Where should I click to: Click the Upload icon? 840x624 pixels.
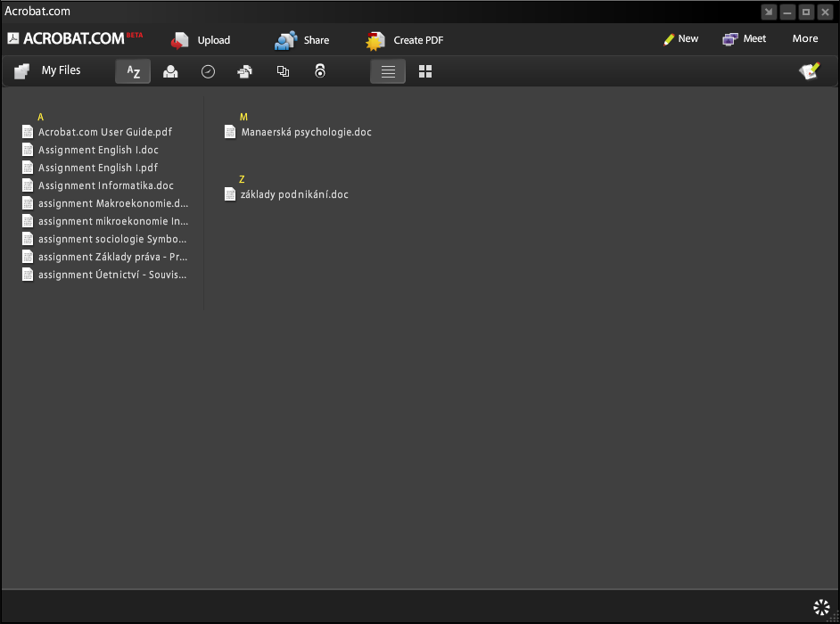[180, 40]
